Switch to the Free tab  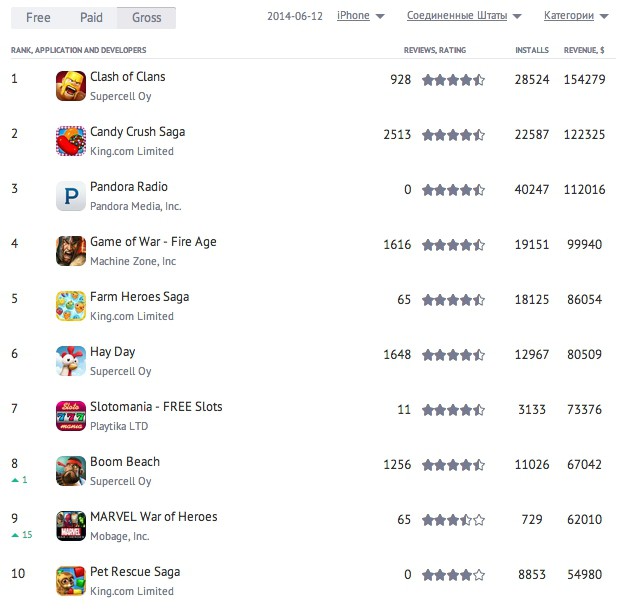38,18
